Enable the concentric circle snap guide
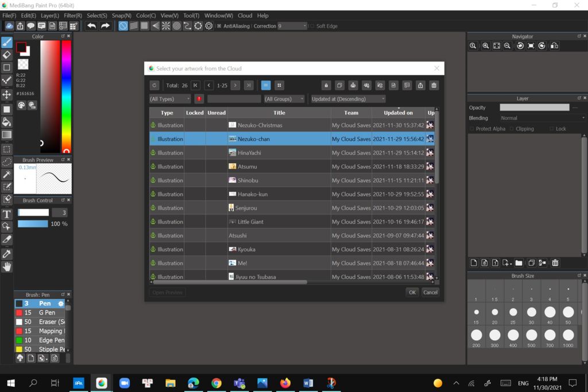Screen dimensions: 588x392 177,26
